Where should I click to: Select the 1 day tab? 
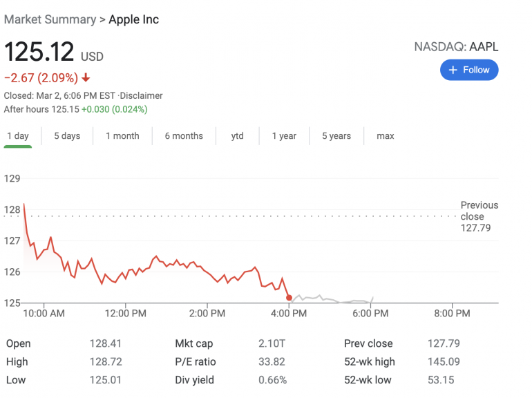point(18,136)
